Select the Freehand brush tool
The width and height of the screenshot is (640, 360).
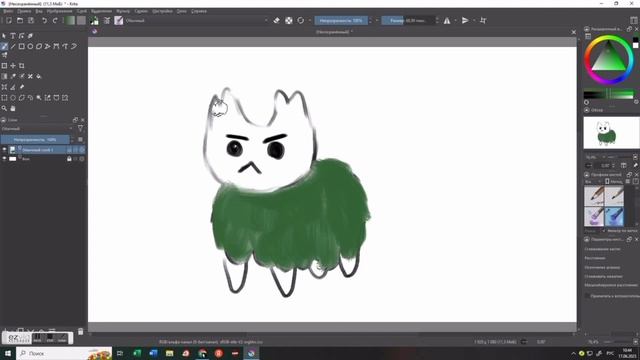pos(4,47)
